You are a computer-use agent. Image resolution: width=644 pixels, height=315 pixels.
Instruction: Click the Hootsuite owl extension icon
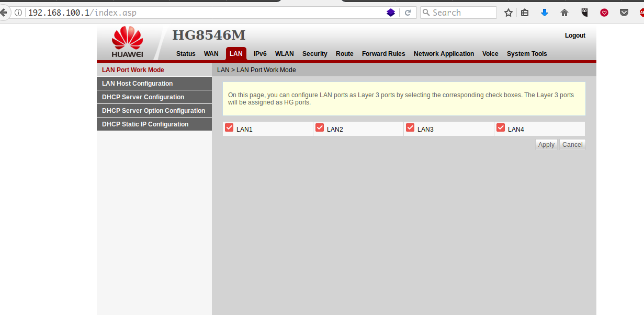pos(584,13)
